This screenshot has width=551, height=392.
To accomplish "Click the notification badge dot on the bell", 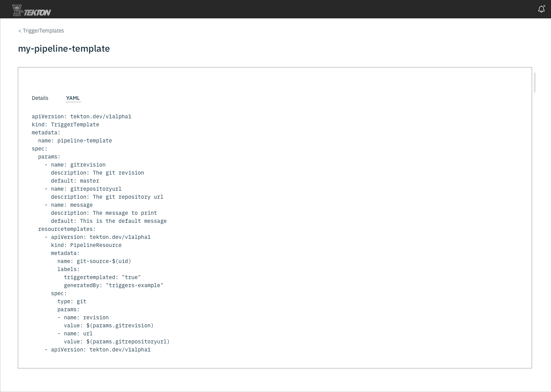I will (544, 6).
